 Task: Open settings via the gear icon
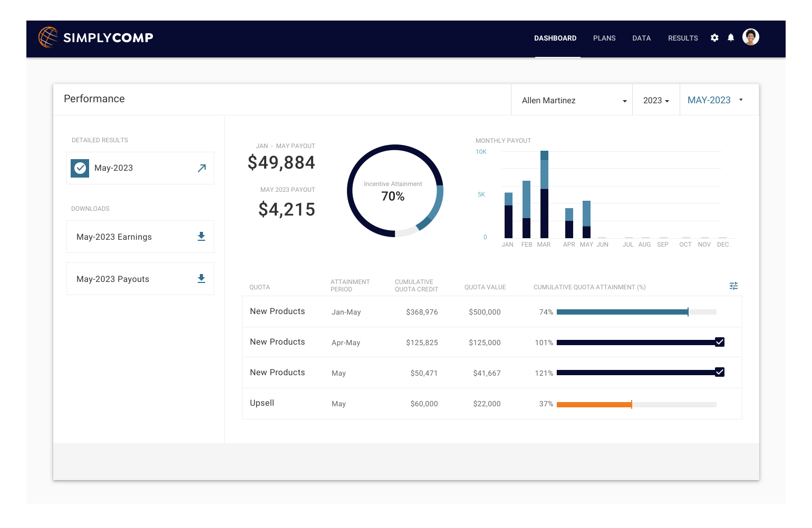714,38
